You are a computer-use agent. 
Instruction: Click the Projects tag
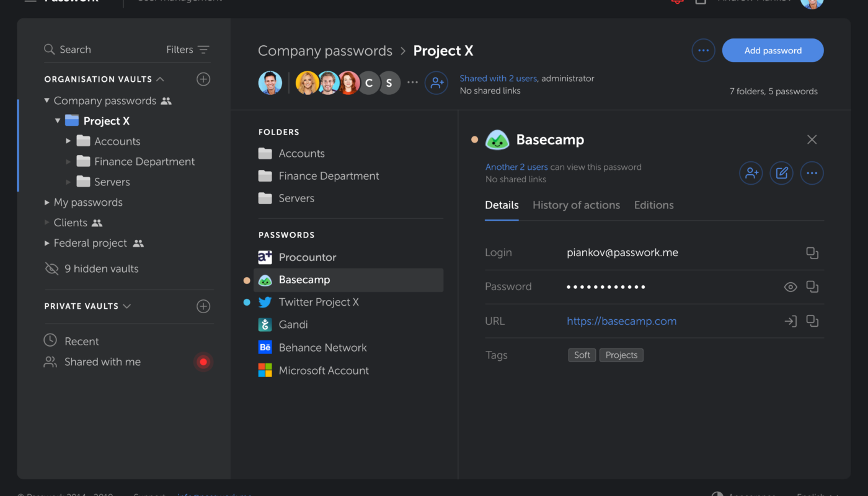pos(621,355)
